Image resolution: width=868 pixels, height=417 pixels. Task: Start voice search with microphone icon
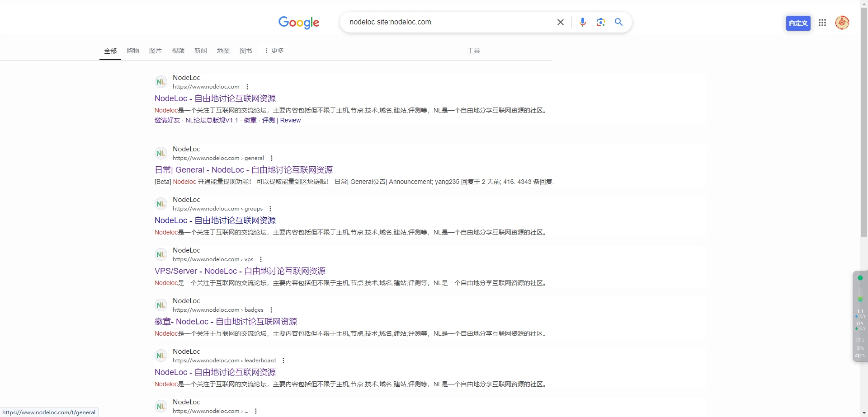pos(583,22)
